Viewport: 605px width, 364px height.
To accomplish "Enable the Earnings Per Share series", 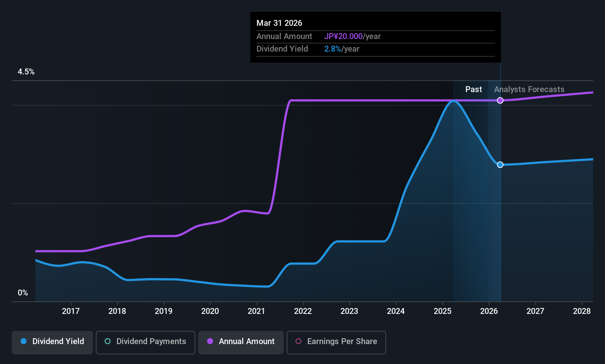I will 336,342.
